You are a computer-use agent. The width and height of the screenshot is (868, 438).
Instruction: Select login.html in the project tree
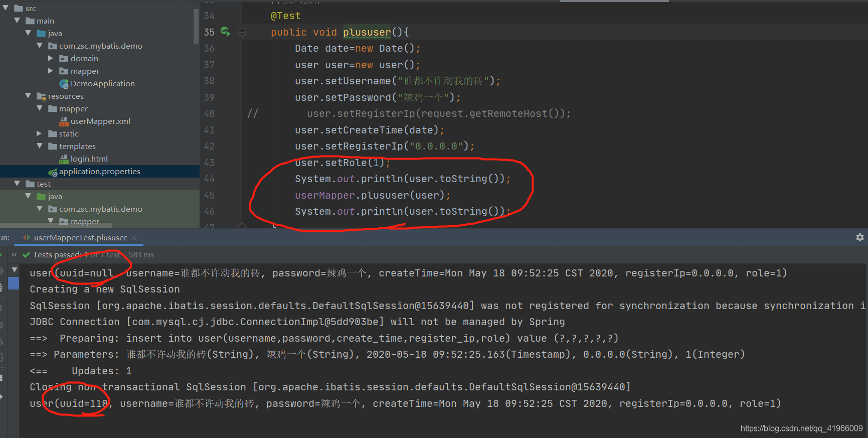pyautogui.click(x=89, y=159)
